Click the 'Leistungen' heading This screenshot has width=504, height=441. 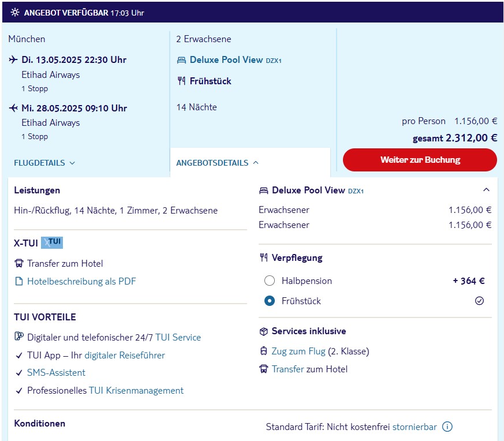pos(37,190)
